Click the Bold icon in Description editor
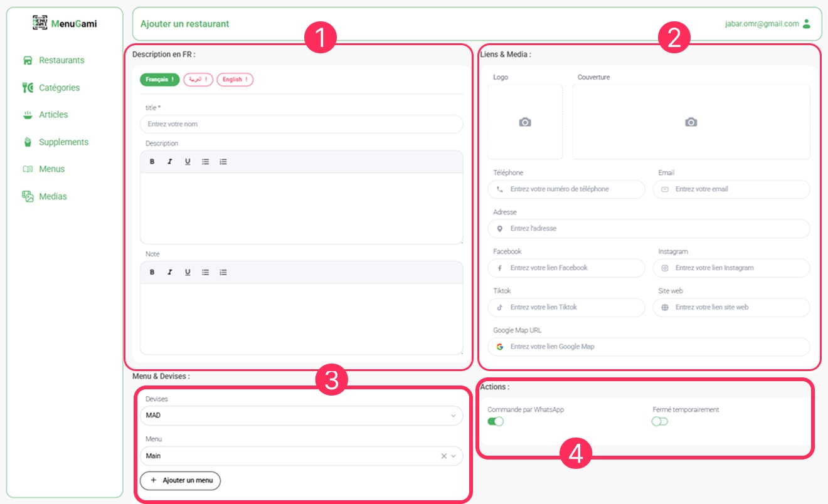This screenshot has height=504, width=828. tap(152, 162)
